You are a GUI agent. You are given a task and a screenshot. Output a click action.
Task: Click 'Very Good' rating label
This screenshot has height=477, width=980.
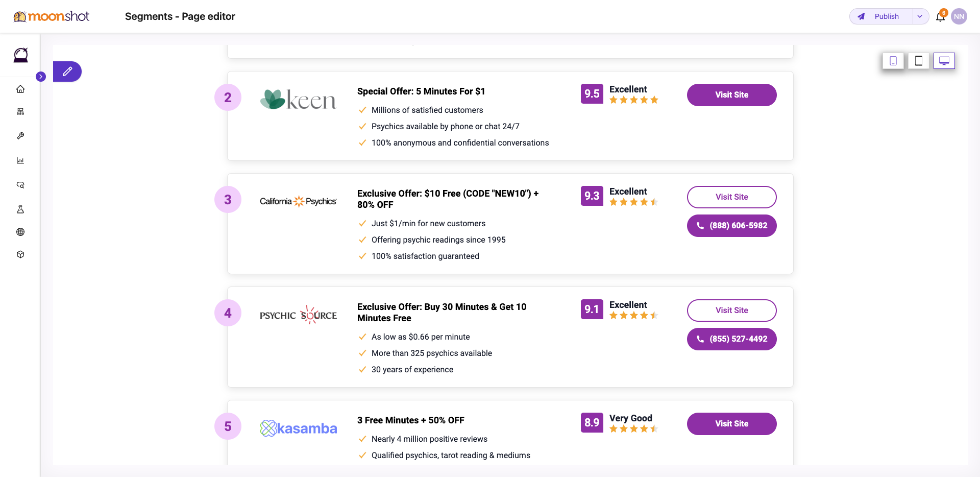coord(631,418)
